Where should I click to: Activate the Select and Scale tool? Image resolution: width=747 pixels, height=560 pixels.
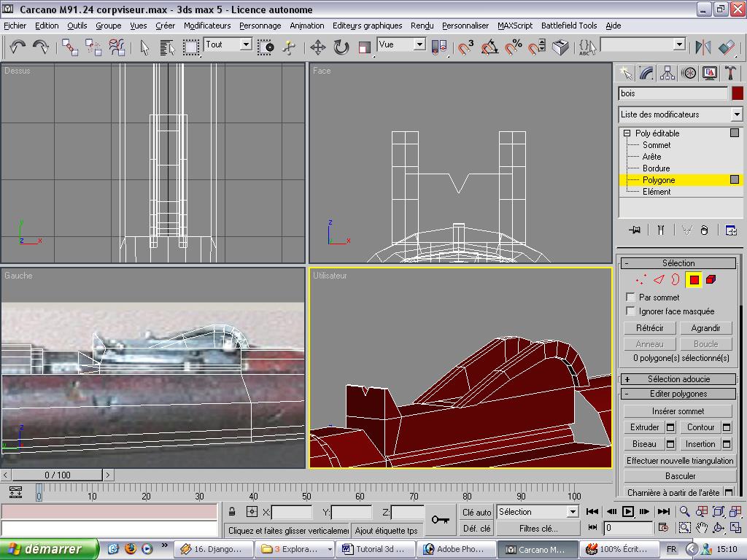click(x=365, y=47)
